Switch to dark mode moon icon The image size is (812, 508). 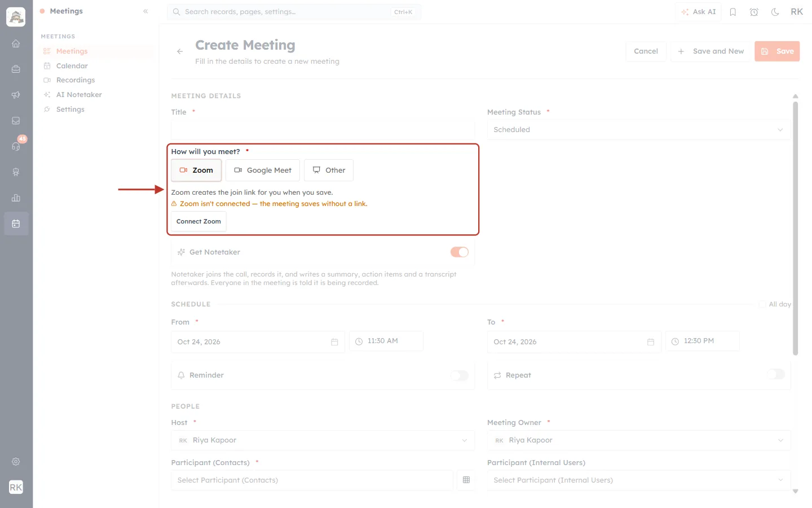pyautogui.click(x=775, y=12)
